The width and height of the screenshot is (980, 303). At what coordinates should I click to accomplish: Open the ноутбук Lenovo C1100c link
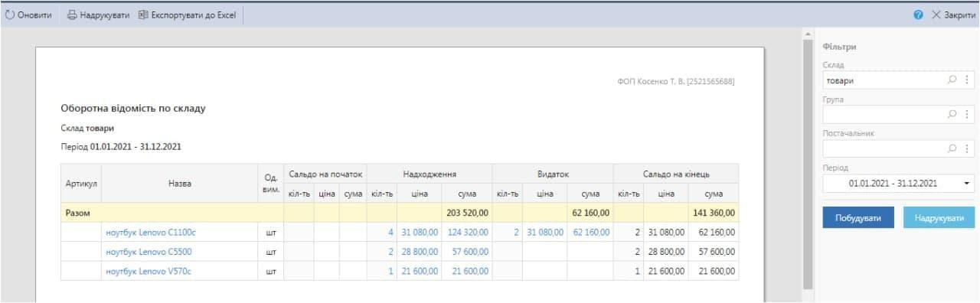pyautogui.click(x=145, y=232)
